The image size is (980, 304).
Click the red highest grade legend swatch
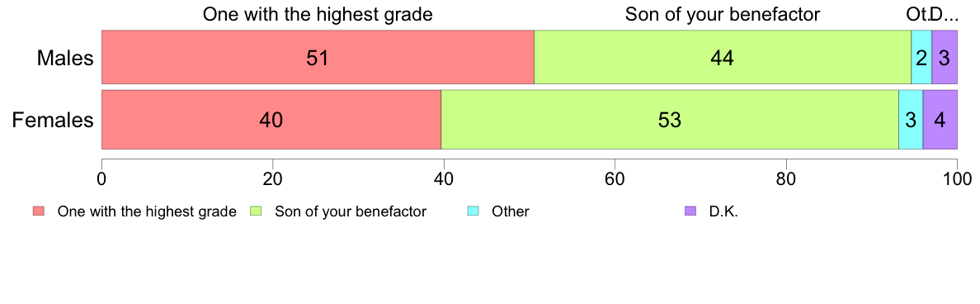tap(38, 211)
